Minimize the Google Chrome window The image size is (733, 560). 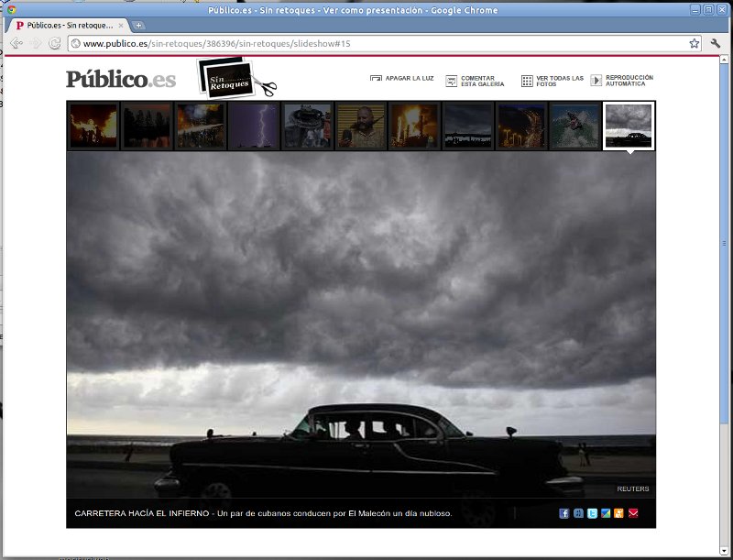(695, 9)
